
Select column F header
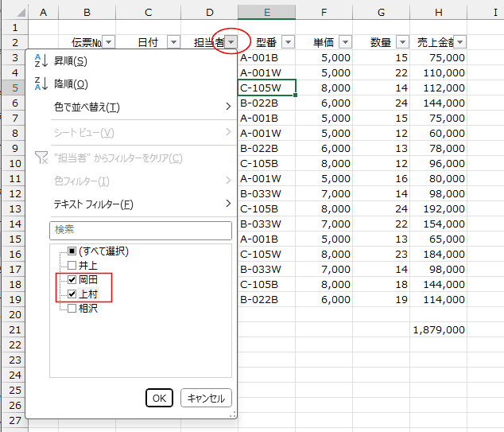(324, 12)
